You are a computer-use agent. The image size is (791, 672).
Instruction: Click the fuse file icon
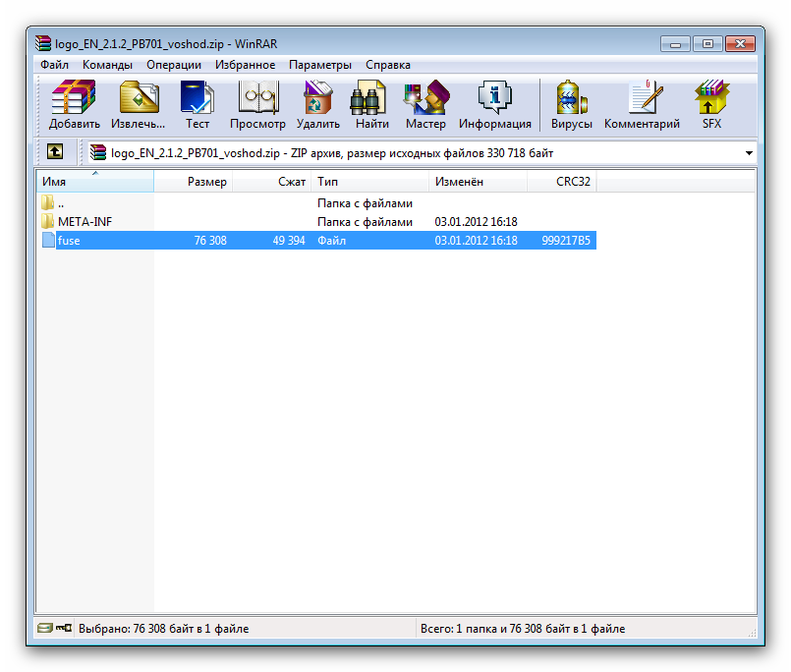click(x=48, y=240)
